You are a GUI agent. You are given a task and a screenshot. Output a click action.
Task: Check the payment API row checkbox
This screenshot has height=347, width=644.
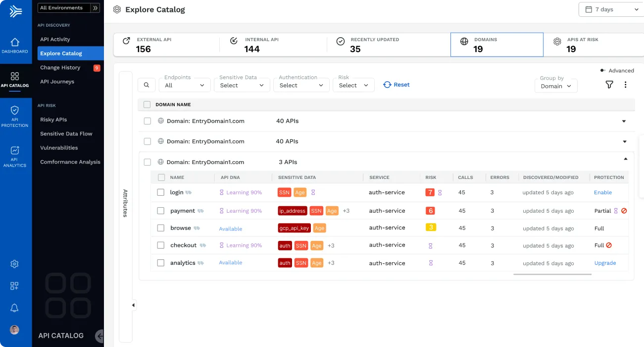160,211
